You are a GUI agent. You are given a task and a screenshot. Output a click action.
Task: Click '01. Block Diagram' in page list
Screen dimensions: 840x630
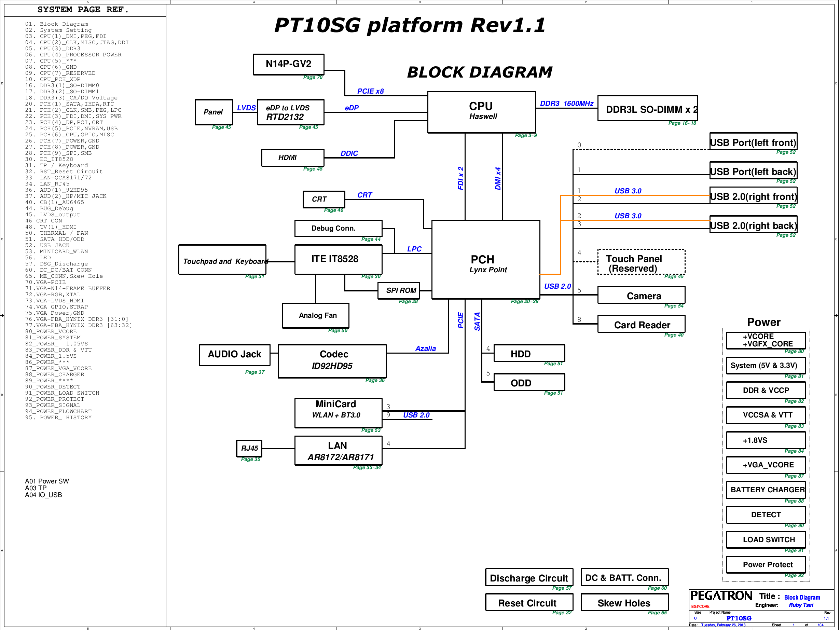pyautogui.click(x=57, y=24)
